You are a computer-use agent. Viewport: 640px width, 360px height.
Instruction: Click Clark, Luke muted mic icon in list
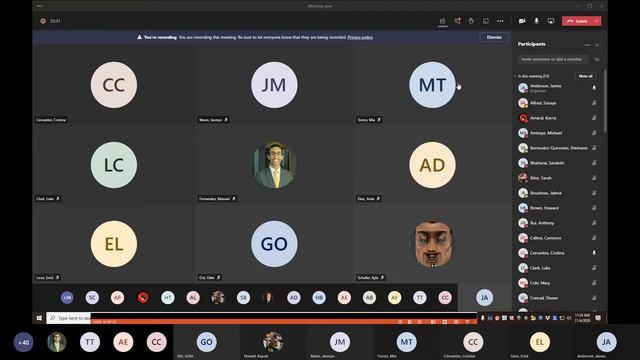tap(594, 268)
